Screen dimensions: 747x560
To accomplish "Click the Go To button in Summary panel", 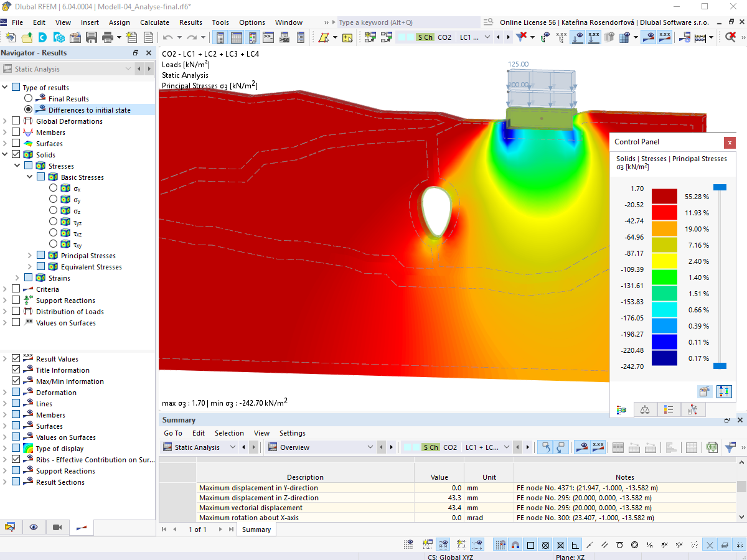I will [x=173, y=432].
